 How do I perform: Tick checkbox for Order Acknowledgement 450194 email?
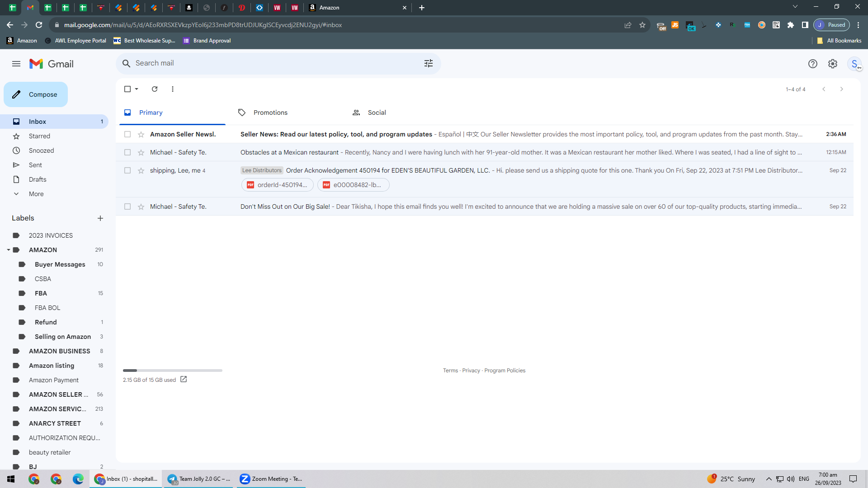point(127,170)
